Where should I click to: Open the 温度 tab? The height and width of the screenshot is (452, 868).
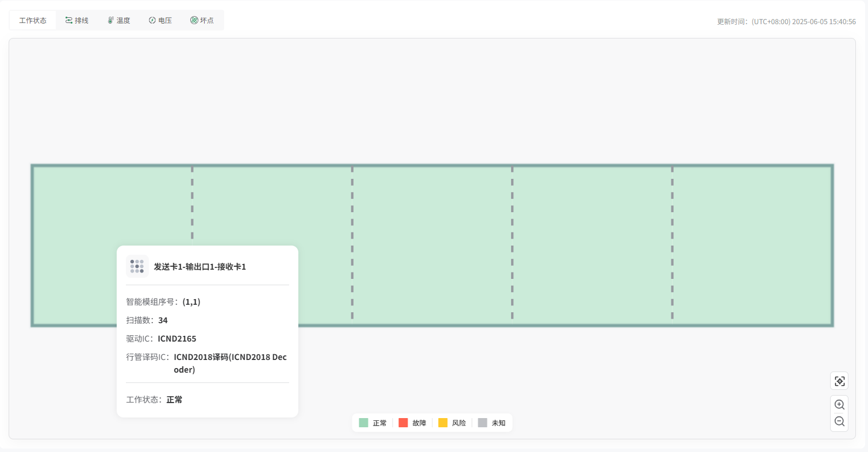(118, 20)
